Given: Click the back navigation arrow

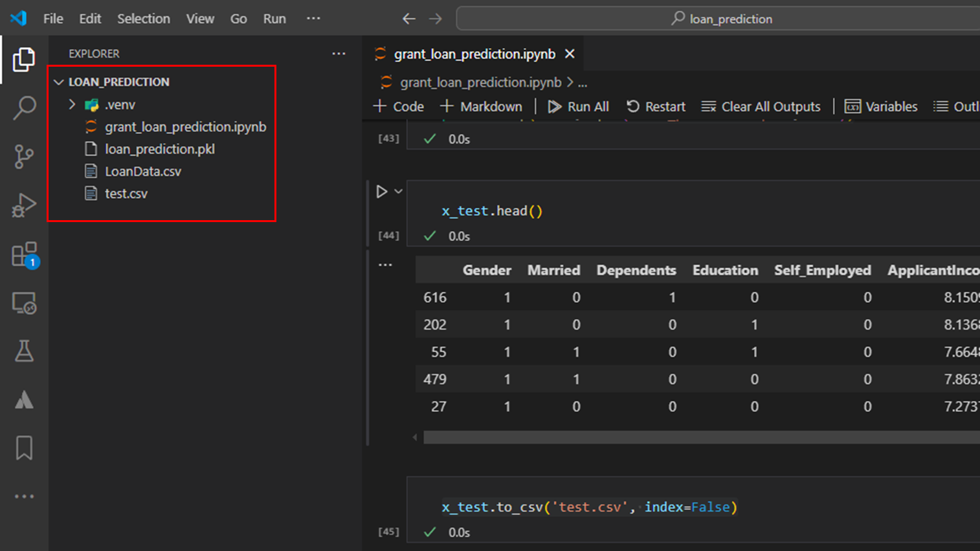Looking at the screenshot, I should point(409,19).
